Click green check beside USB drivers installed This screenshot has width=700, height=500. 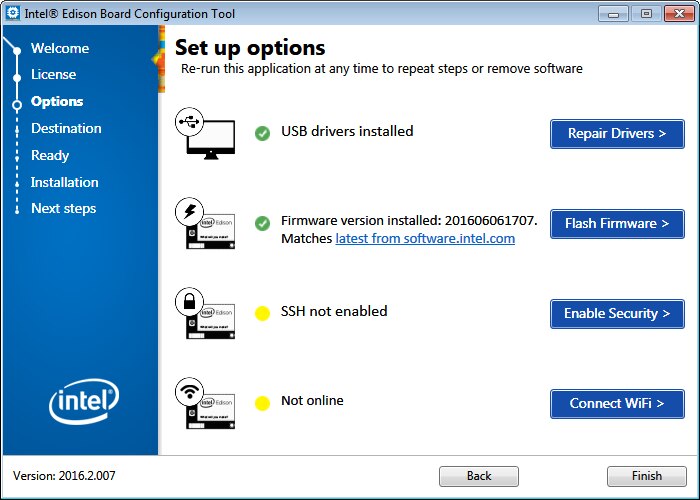pos(262,133)
